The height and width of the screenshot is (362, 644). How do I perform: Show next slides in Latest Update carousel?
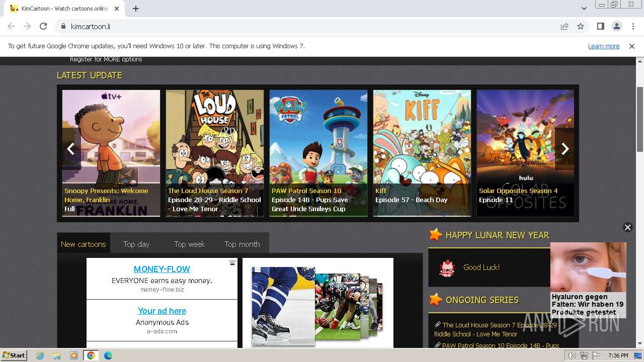565,148
